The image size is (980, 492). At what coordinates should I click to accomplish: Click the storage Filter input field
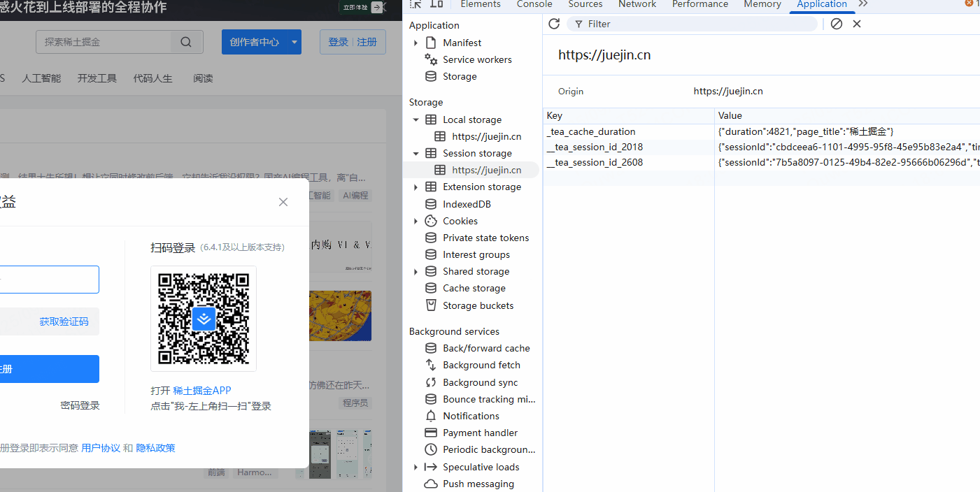pos(693,23)
